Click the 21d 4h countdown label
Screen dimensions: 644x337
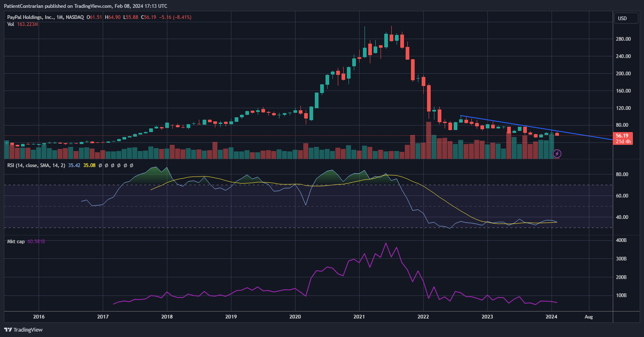[x=622, y=142]
